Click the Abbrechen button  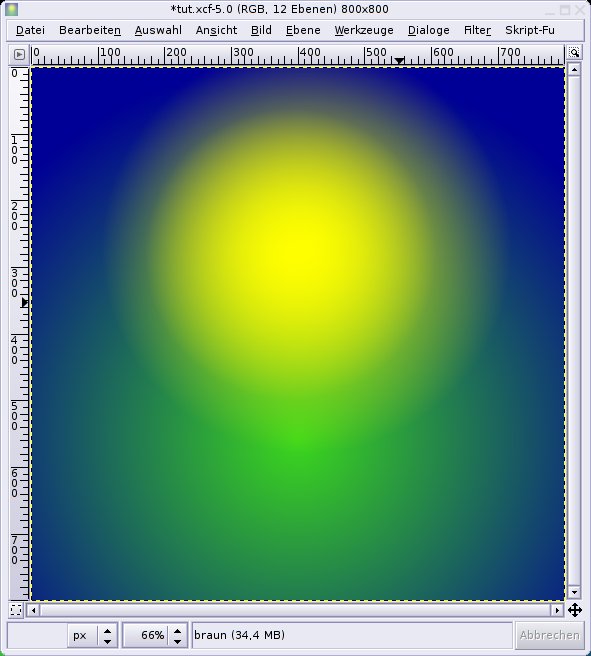[549, 635]
